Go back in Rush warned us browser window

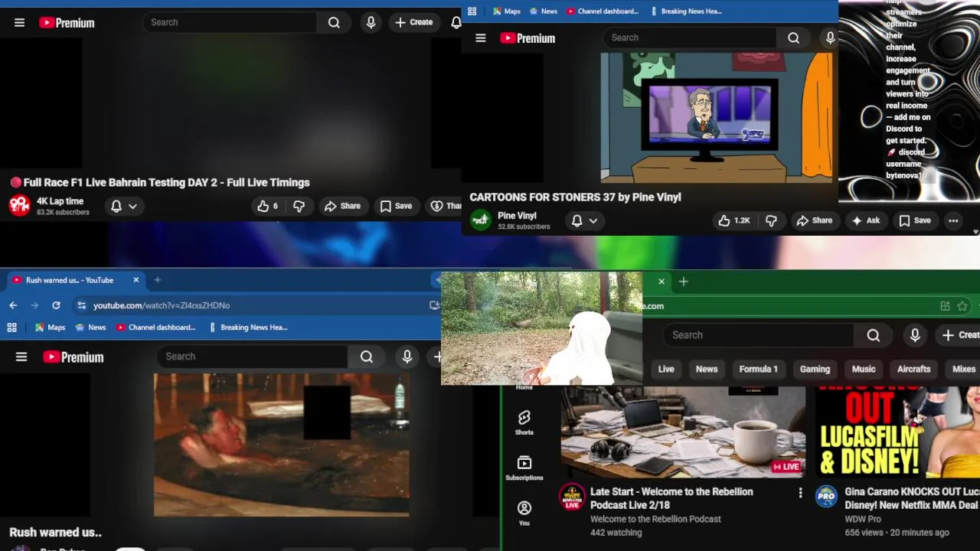point(13,305)
